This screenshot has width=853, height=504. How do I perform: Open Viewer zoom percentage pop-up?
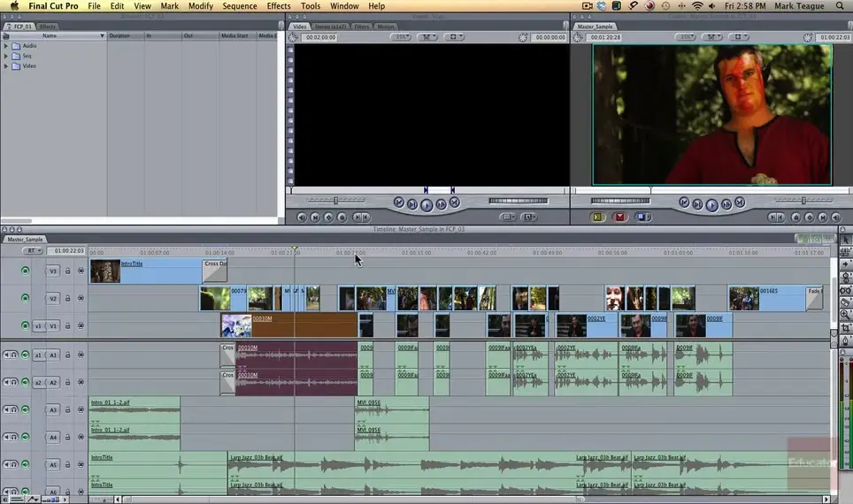point(401,37)
